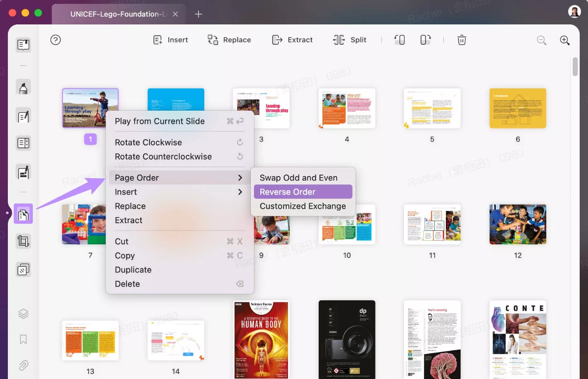Click Customized Exchange in the submenu
This screenshot has height=379, width=588.
302,206
